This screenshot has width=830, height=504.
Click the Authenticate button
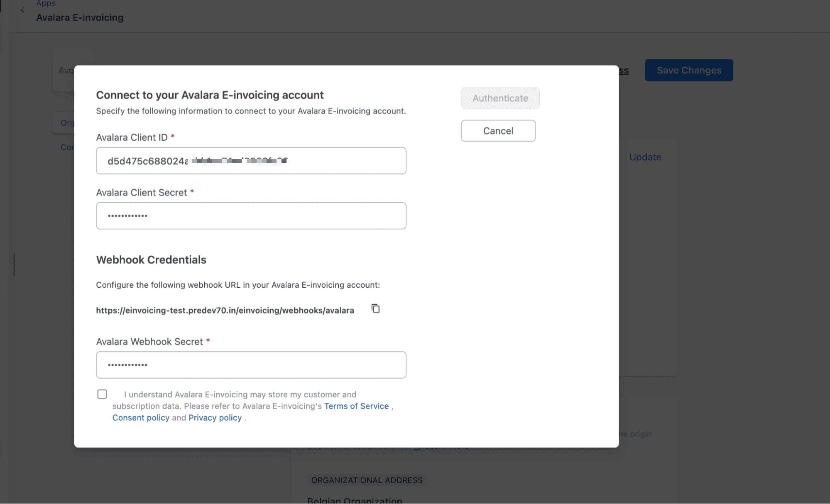coord(500,98)
